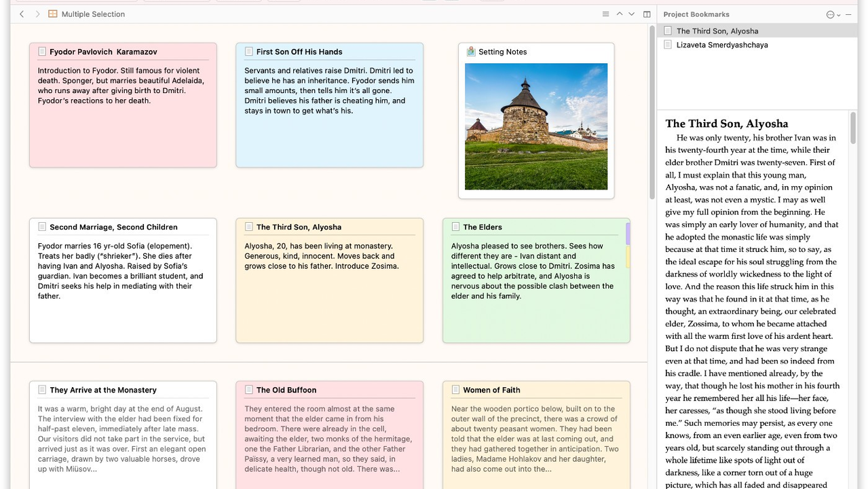Open the editor header lines menu icon
This screenshot has width=868, height=489.
[x=606, y=14]
